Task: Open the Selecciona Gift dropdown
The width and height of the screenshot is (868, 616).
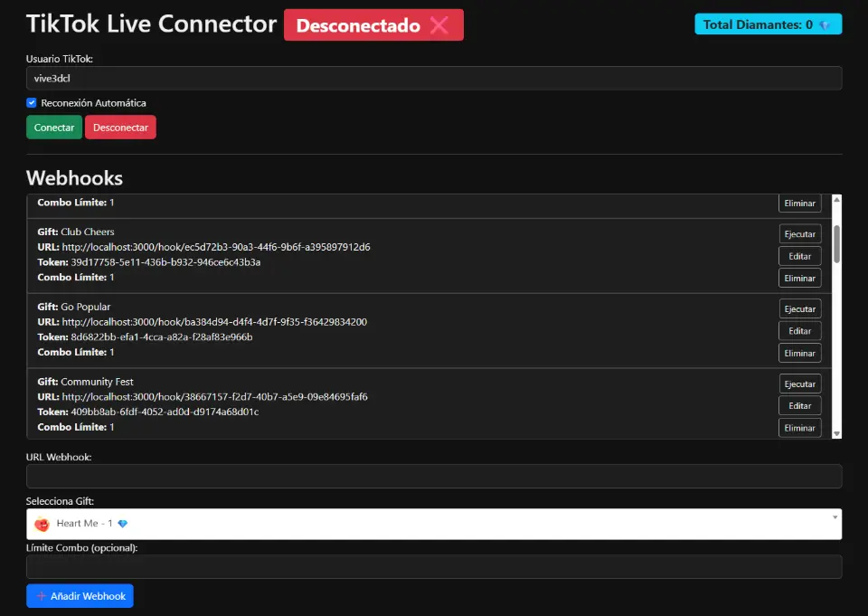Action: (x=434, y=524)
